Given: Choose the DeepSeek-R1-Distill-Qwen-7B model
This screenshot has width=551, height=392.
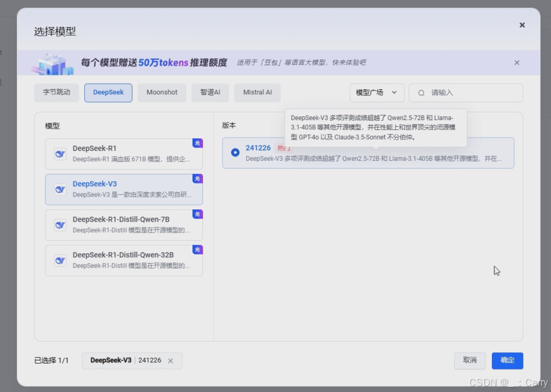Looking at the screenshot, I should click(x=124, y=225).
